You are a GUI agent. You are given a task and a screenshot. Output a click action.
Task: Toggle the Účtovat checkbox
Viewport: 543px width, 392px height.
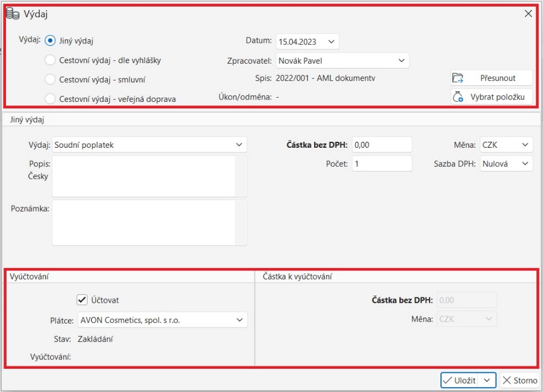[82, 300]
